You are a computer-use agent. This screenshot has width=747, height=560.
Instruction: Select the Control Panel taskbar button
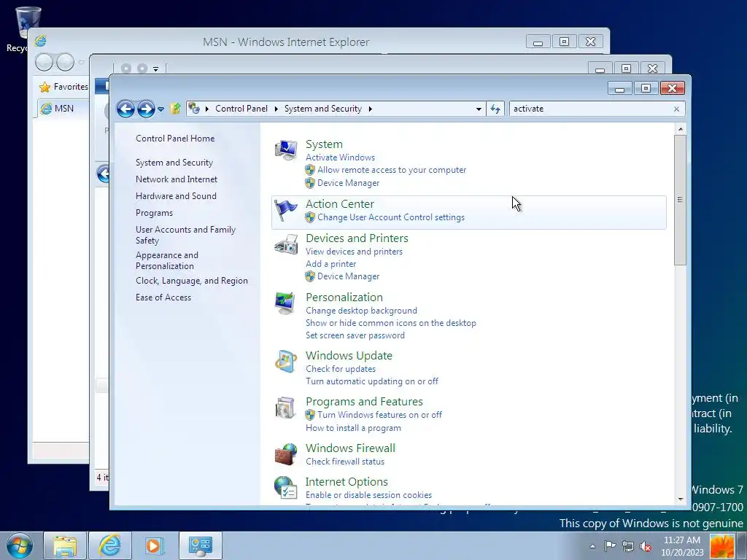coord(200,545)
